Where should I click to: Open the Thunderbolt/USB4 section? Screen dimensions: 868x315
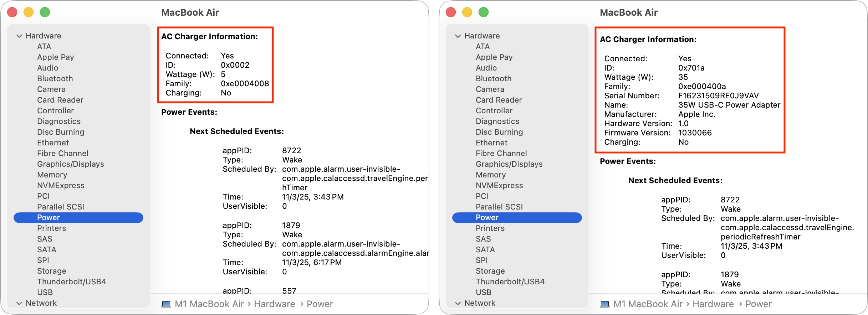pos(71,282)
